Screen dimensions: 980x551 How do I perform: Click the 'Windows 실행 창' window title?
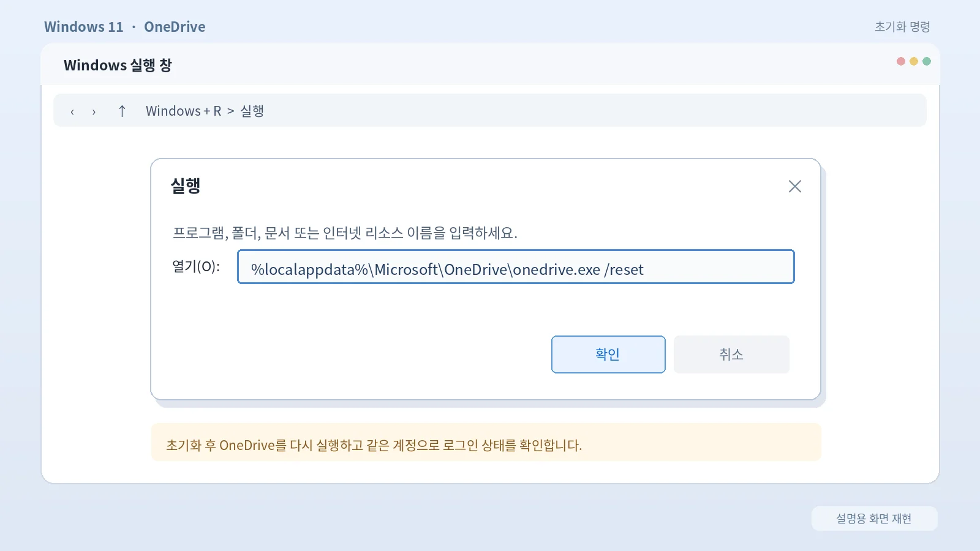coord(118,65)
